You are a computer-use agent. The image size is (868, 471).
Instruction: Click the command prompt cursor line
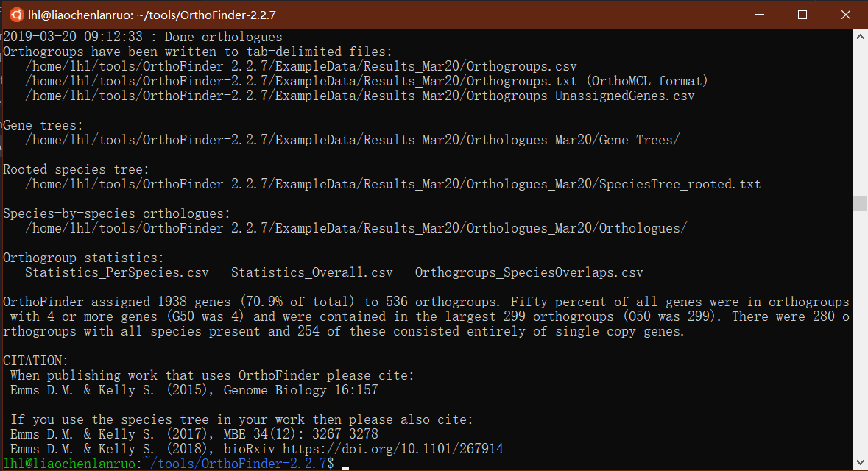pos(176,463)
